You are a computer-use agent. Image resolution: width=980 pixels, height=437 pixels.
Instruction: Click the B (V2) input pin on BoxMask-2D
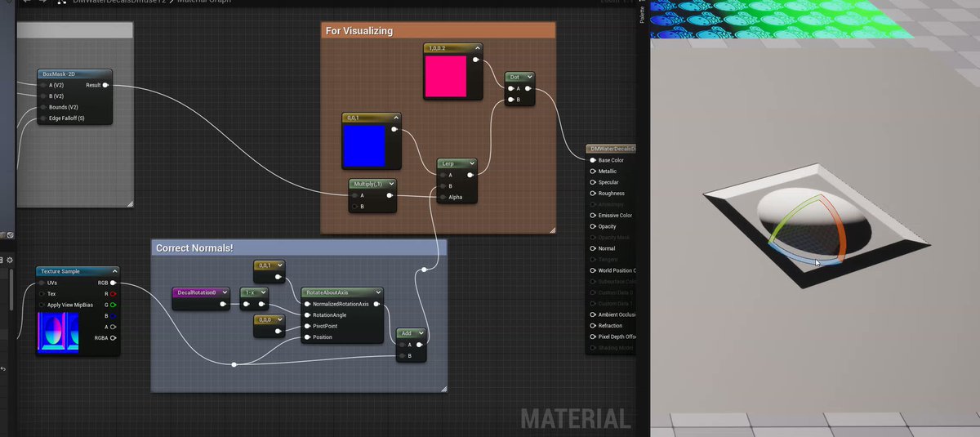pos(42,96)
